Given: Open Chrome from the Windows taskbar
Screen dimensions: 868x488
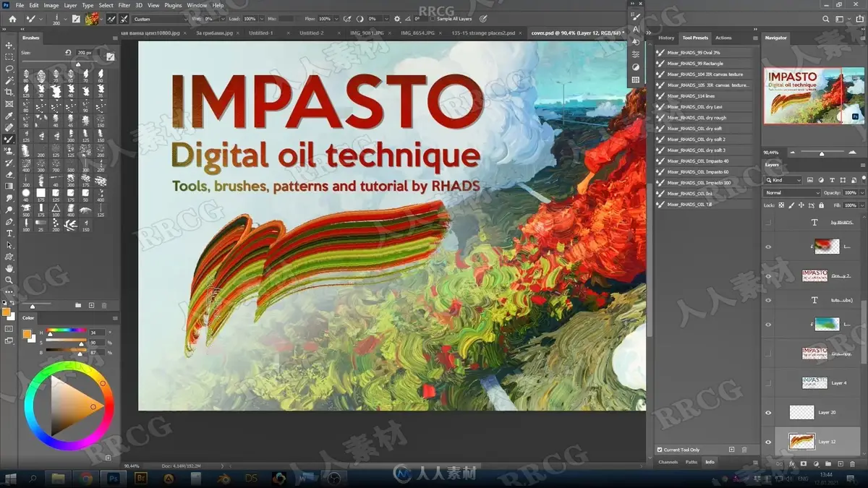Looking at the screenshot, I should pyautogui.click(x=86, y=478).
